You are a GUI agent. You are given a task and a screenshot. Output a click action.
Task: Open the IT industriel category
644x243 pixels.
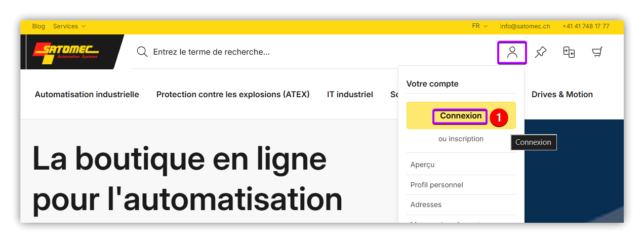point(350,95)
